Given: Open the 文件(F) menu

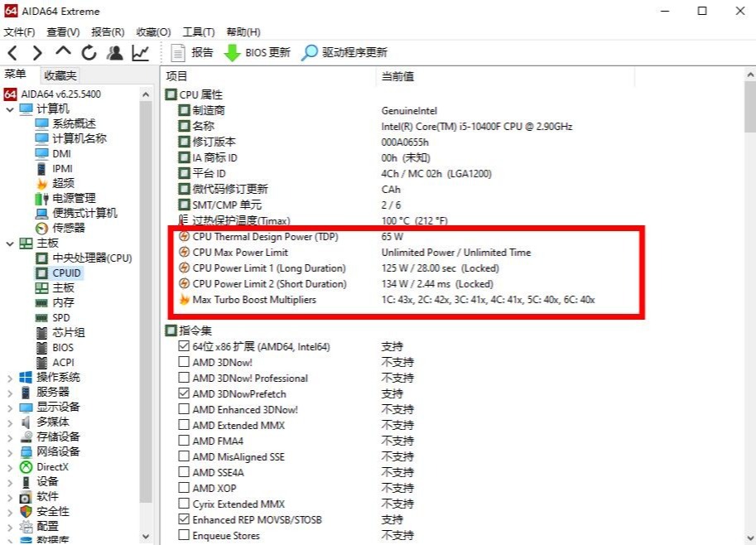Looking at the screenshot, I should (19, 32).
